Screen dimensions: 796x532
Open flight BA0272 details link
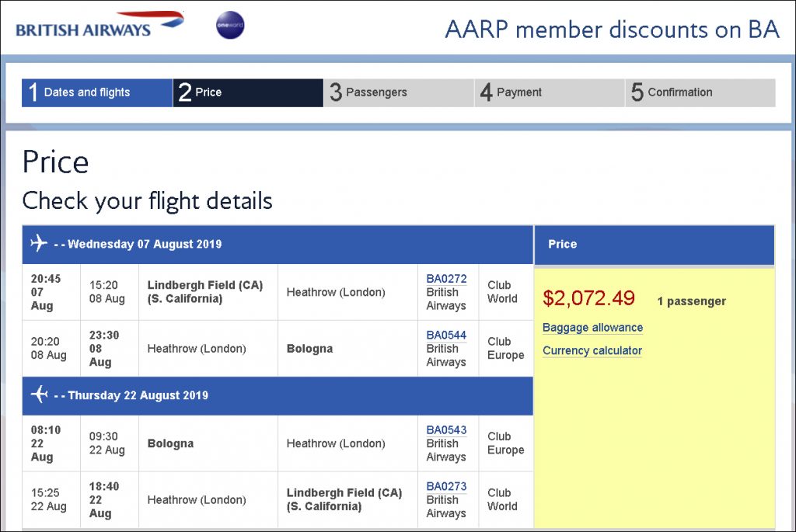pos(446,279)
